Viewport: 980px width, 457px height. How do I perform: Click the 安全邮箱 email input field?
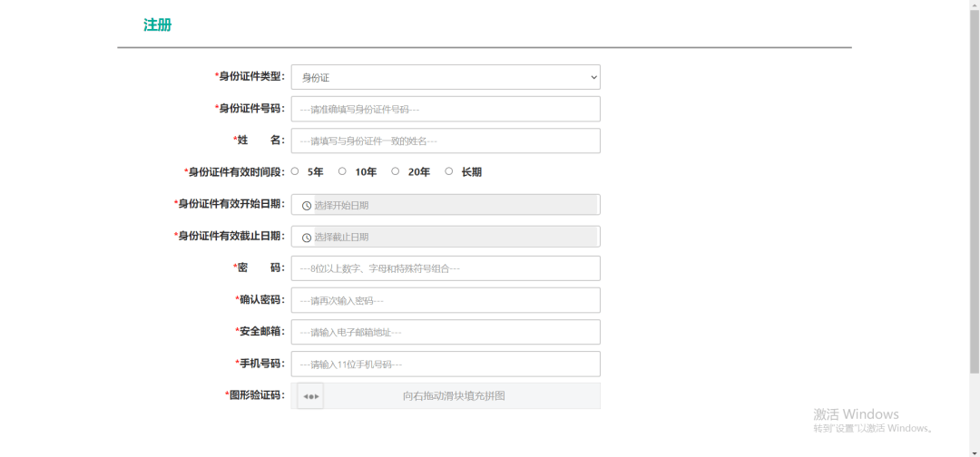tap(445, 332)
